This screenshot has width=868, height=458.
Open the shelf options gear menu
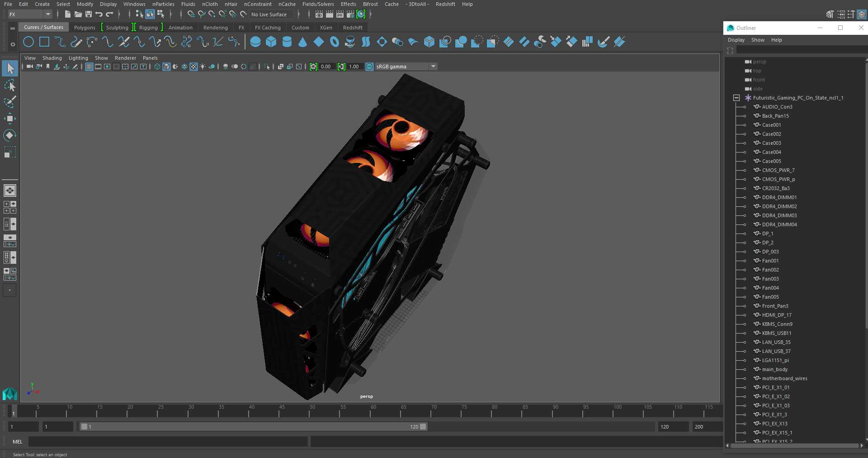point(13,44)
